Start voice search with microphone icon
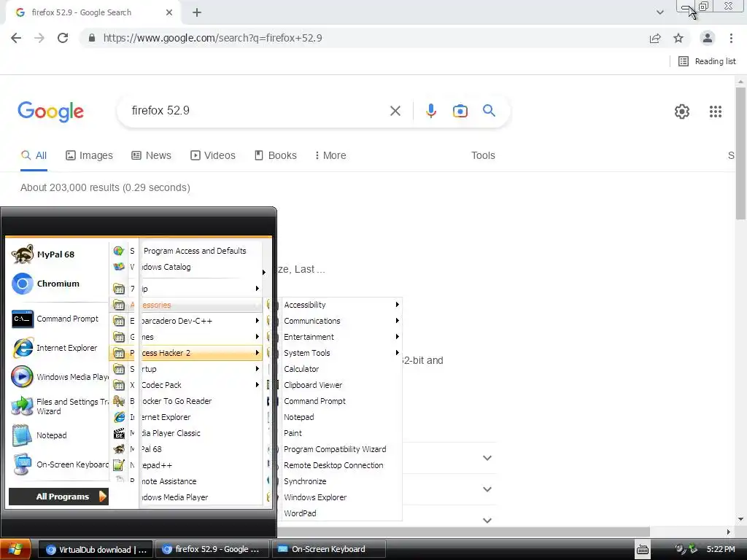Screen dimensions: 747x560 pyautogui.click(x=430, y=111)
